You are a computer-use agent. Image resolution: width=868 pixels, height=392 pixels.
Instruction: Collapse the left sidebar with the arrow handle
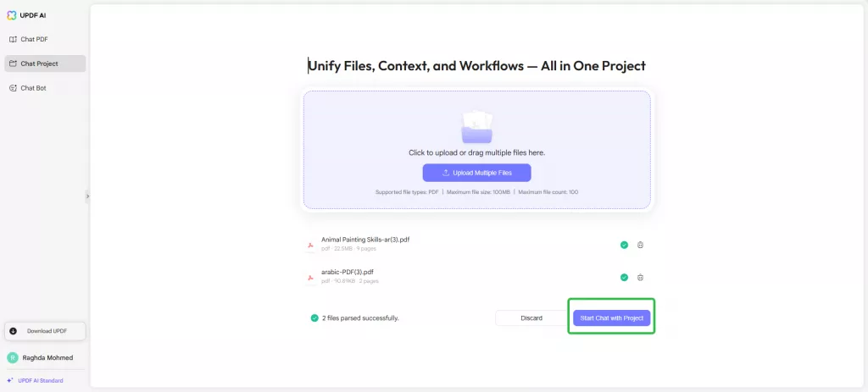click(x=86, y=196)
